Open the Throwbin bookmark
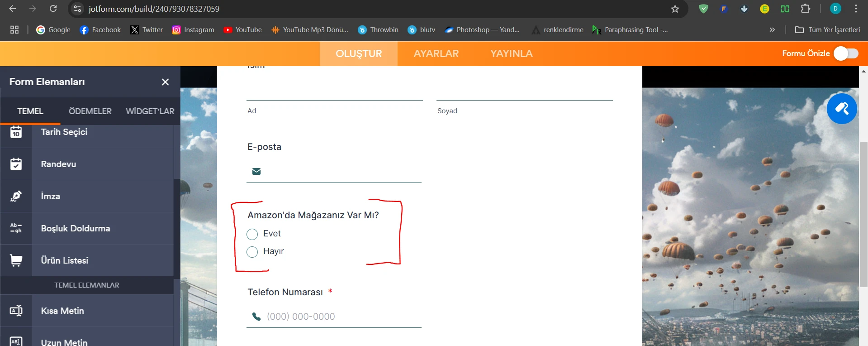The width and height of the screenshot is (868, 346). pyautogui.click(x=378, y=30)
